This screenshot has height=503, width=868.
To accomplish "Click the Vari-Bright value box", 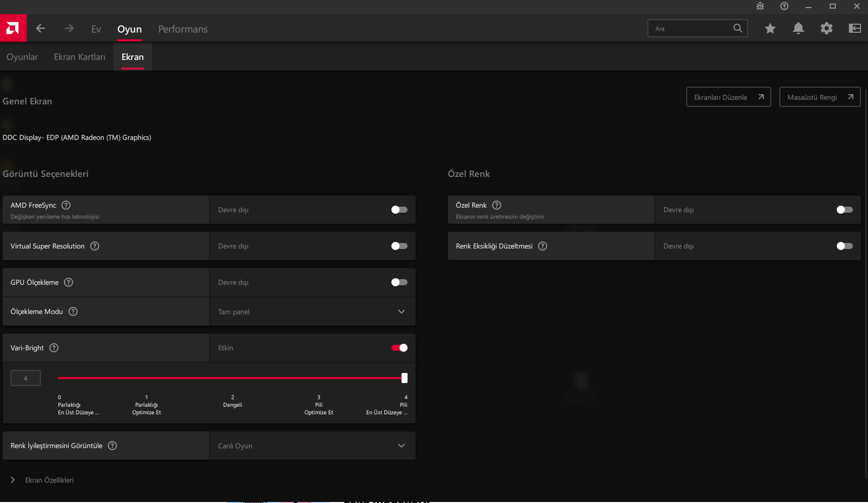I will (26, 378).
